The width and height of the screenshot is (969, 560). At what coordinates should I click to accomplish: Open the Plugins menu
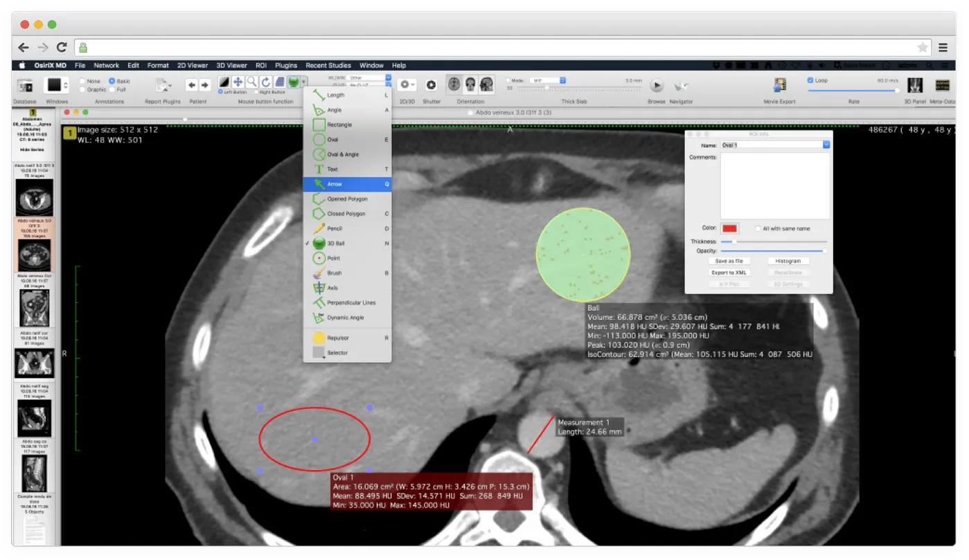[286, 65]
